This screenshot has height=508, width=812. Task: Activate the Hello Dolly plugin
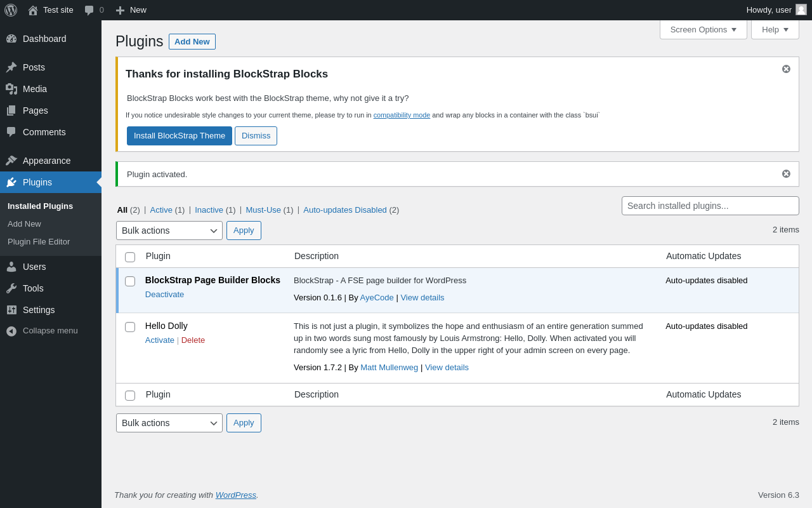click(160, 340)
